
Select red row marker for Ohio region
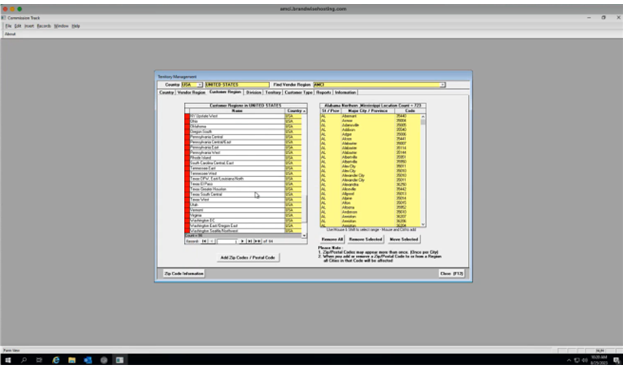[x=187, y=121]
